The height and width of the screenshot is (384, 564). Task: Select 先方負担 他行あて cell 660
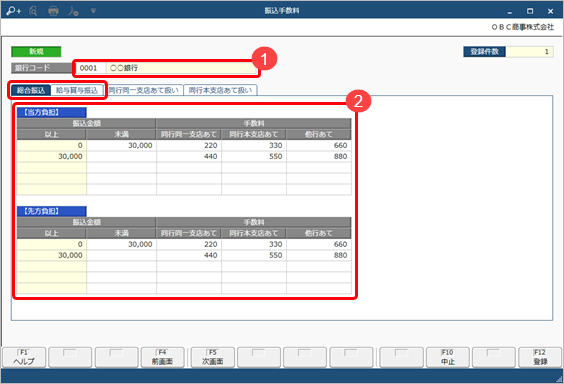coord(319,244)
